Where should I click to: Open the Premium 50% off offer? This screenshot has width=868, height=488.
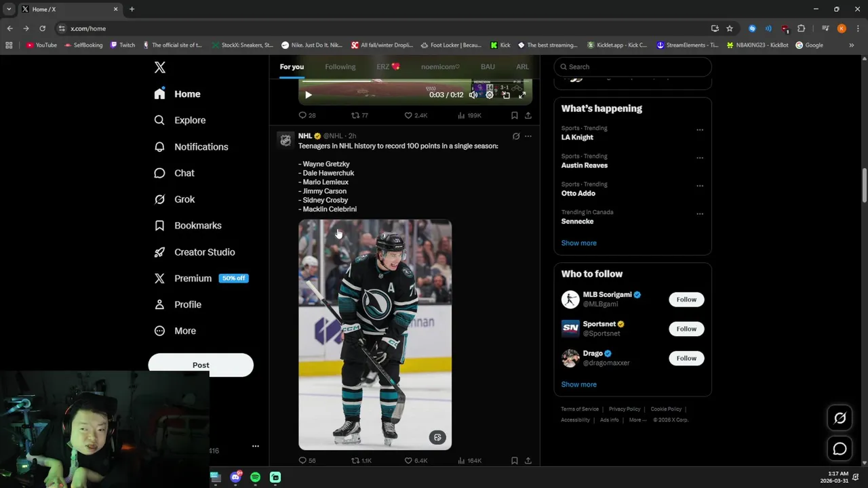201,279
